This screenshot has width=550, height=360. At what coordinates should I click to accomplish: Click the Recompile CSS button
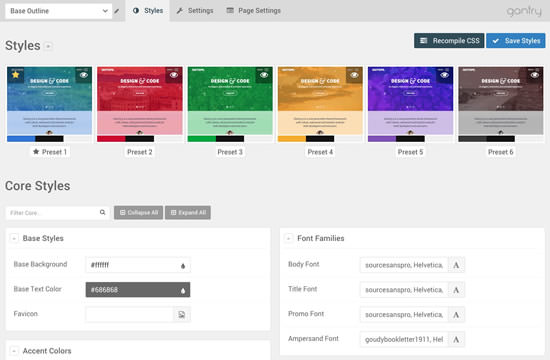pos(449,41)
